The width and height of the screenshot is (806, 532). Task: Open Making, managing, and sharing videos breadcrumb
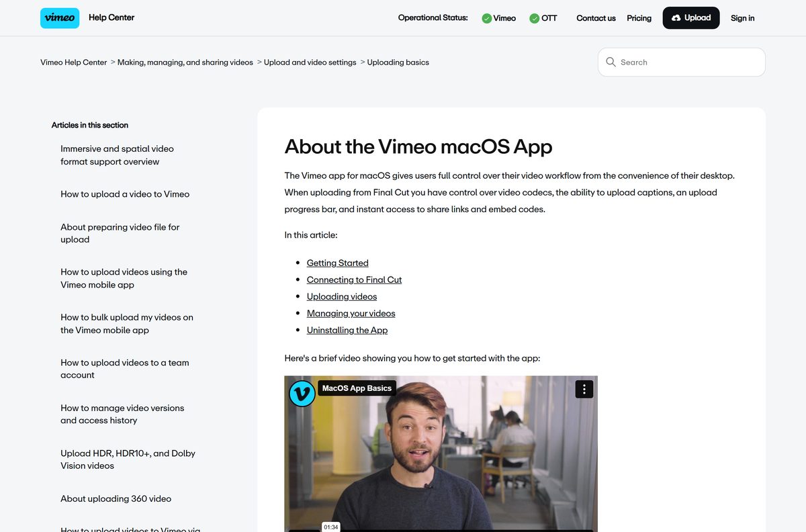(185, 62)
